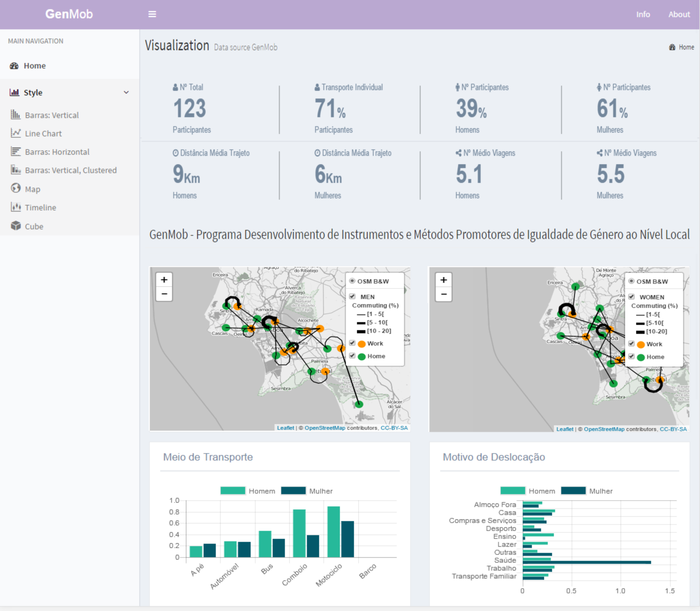Uncheck Work layer on MEN map
This screenshot has width=700, height=611.
(352, 343)
